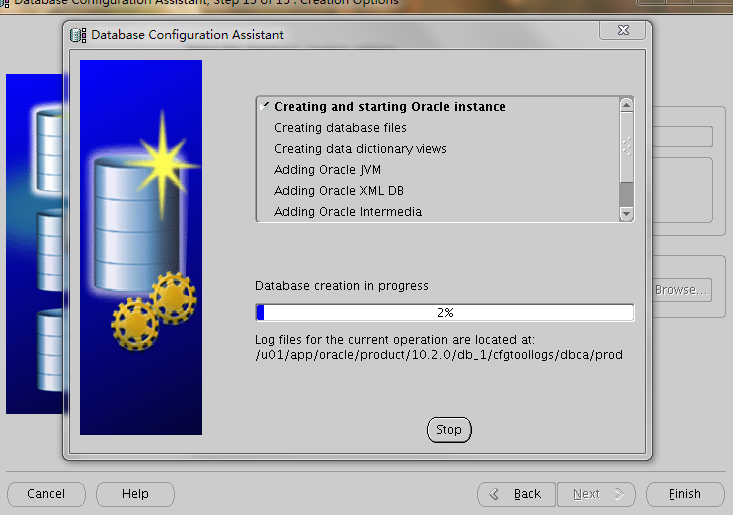Click the checkmark beside Creating Oracle instance
Image resolution: width=733 pixels, height=515 pixels.
click(x=265, y=106)
